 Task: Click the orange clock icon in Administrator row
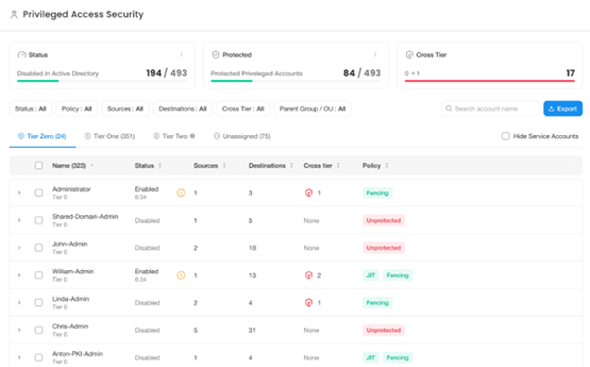(x=181, y=193)
